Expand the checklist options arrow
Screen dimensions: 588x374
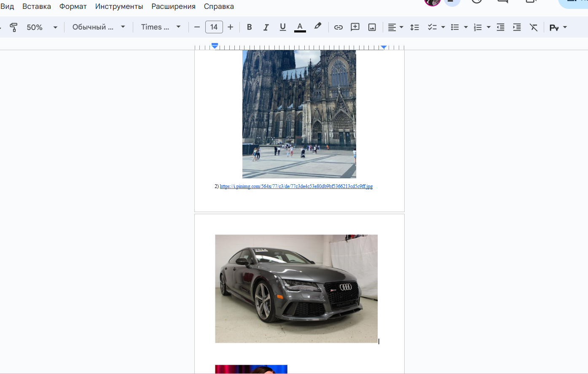[443, 27]
